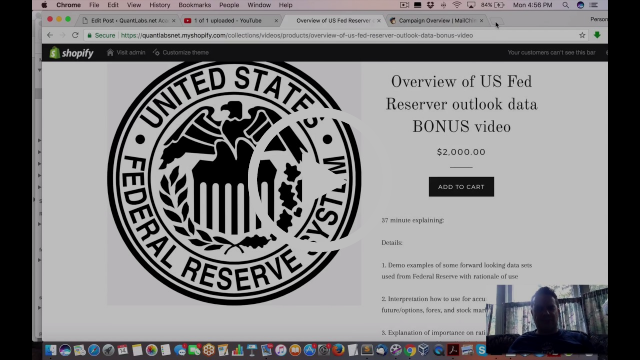
Task: Open System Preferences from the dock
Action: (x=323, y=350)
